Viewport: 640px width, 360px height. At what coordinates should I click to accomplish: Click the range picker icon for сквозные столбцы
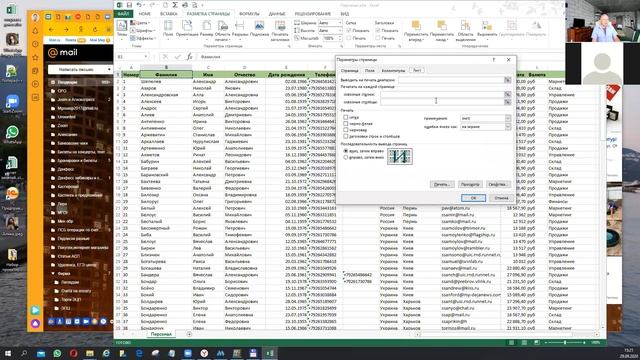click(507, 102)
